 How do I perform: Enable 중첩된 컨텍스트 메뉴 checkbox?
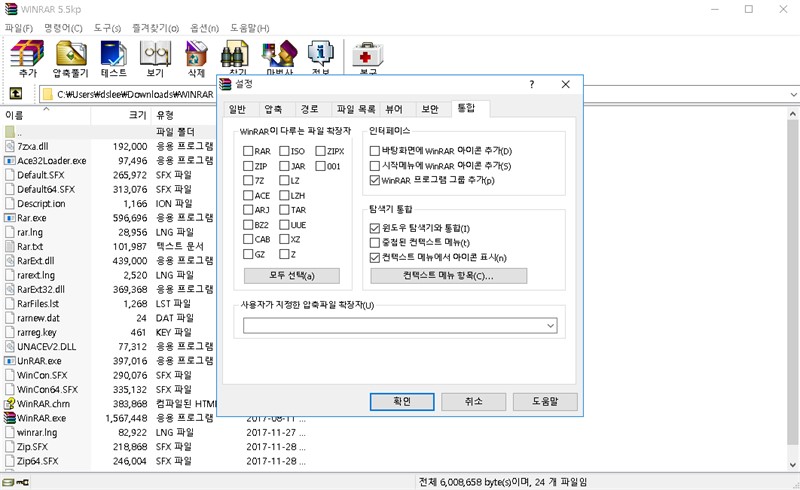[374, 242]
